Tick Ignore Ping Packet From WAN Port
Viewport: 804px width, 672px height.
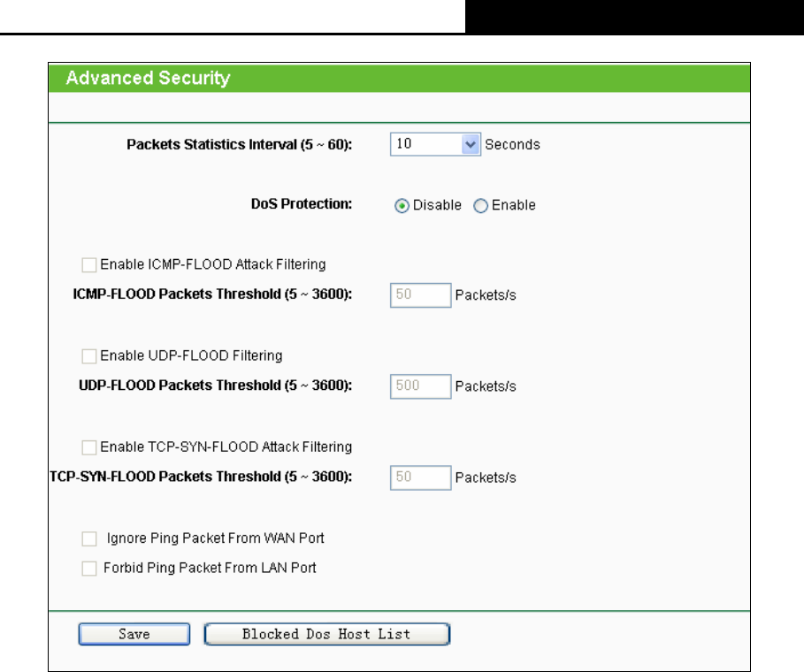pyautogui.click(x=89, y=538)
